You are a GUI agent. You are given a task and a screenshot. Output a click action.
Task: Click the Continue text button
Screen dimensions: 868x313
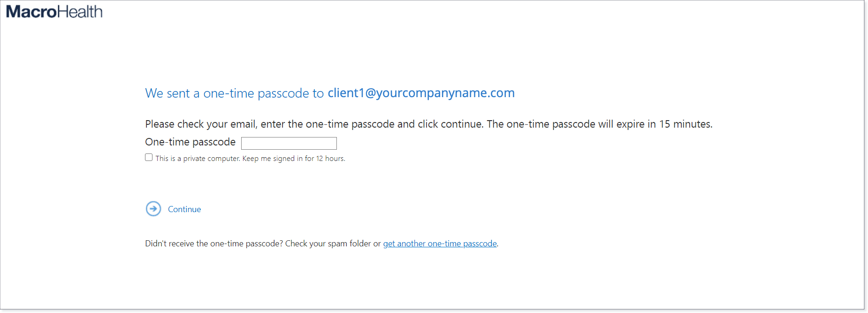pos(184,209)
